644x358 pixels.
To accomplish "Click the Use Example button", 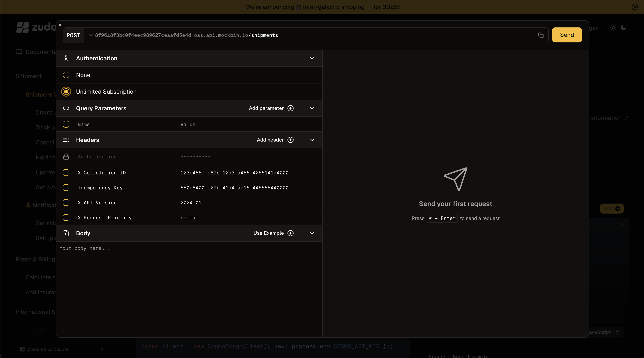I will click(268, 233).
